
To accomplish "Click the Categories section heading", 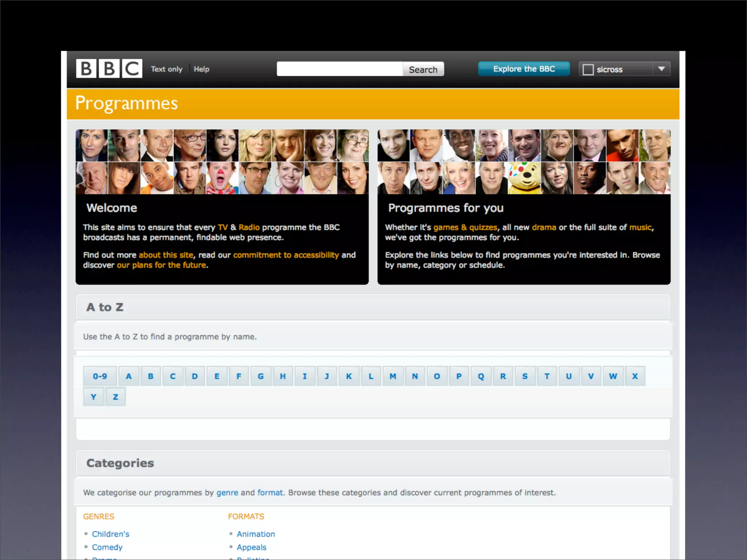I will point(120,463).
